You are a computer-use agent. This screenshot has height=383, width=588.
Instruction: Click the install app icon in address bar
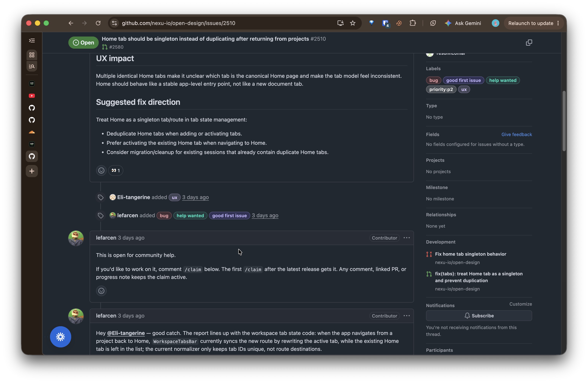click(340, 23)
